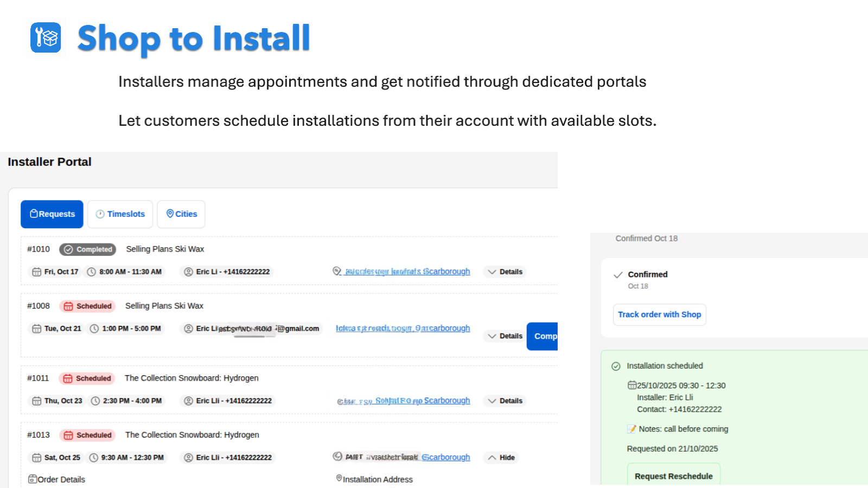Click the person icon next to Eric Li on #1010
Viewport: 868px width, 488px height.
click(189, 272)
